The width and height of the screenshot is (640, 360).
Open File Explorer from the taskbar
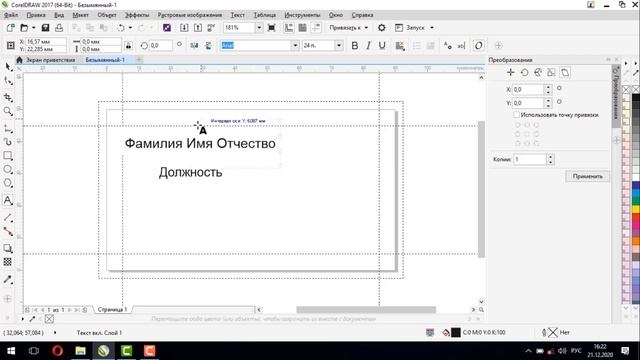[x=80, y=351]
